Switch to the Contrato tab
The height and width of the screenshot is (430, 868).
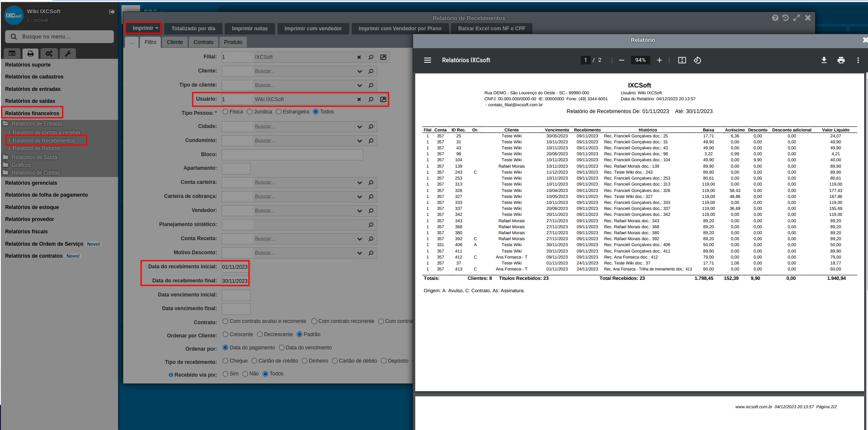[203, 42]
